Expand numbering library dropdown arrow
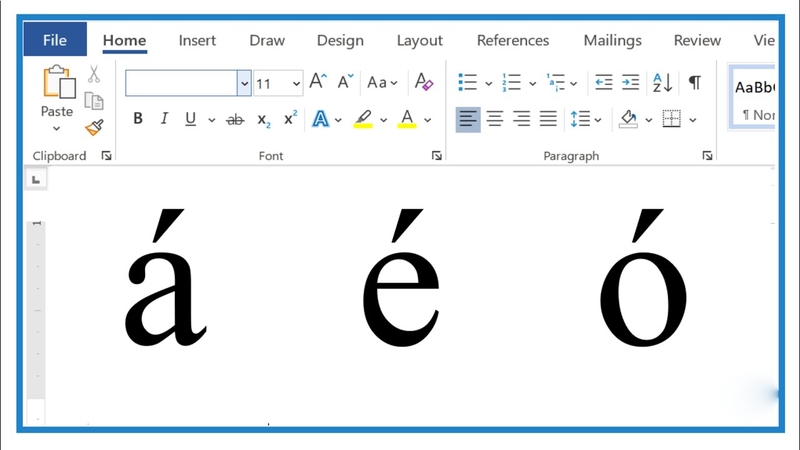Viewport: 800px width, 450px height. 532,84
